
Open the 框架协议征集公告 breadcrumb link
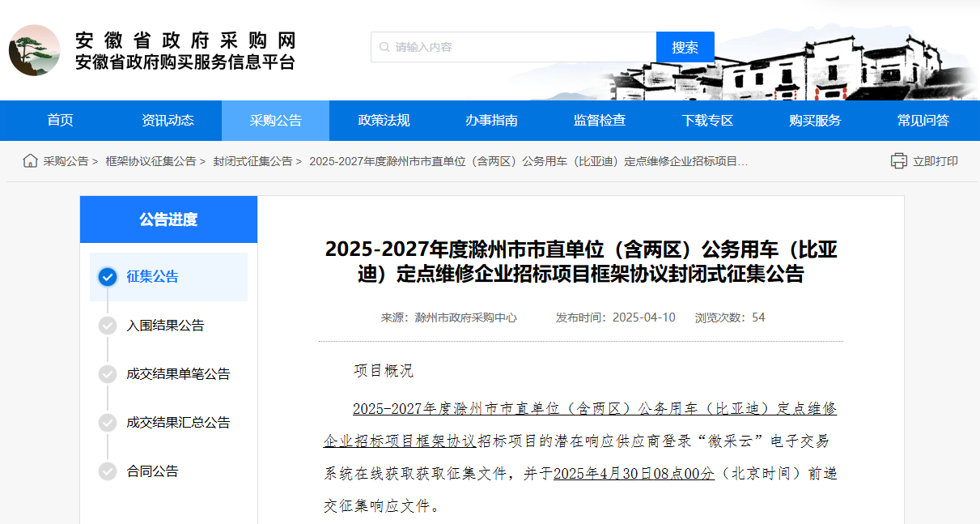click(x=151, y=160)
